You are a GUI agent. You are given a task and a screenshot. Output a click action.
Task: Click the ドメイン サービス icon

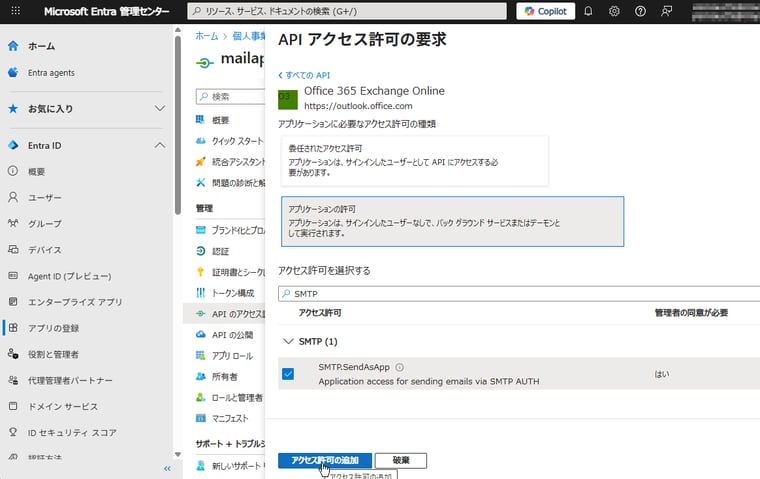point(13,406)
